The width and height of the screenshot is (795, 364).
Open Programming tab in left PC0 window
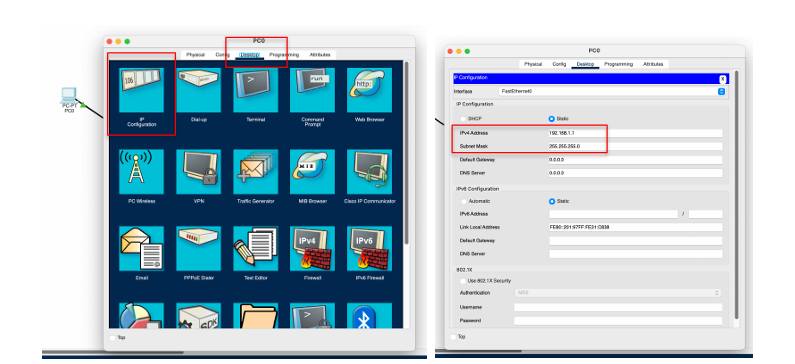pyautogui.click(x=284, y=55)
